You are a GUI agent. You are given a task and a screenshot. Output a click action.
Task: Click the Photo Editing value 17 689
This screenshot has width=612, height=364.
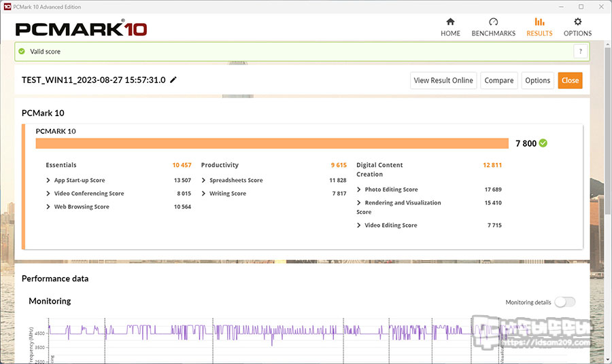493,189
